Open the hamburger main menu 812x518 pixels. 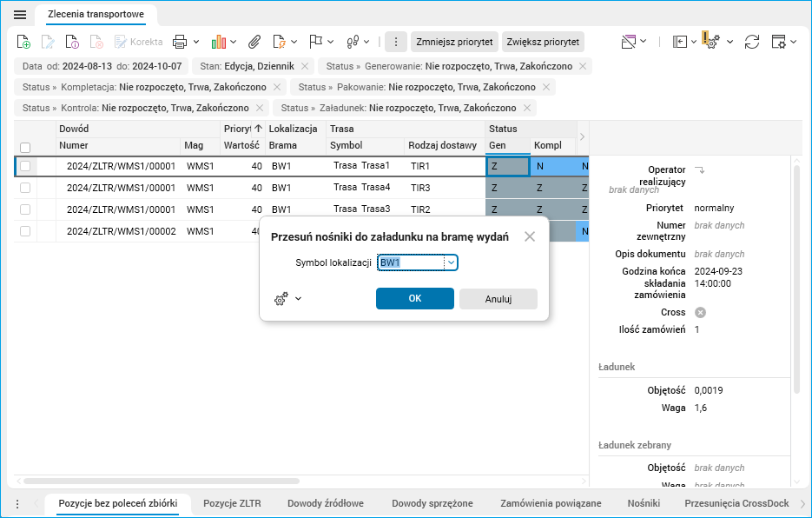tap(20, 15)
